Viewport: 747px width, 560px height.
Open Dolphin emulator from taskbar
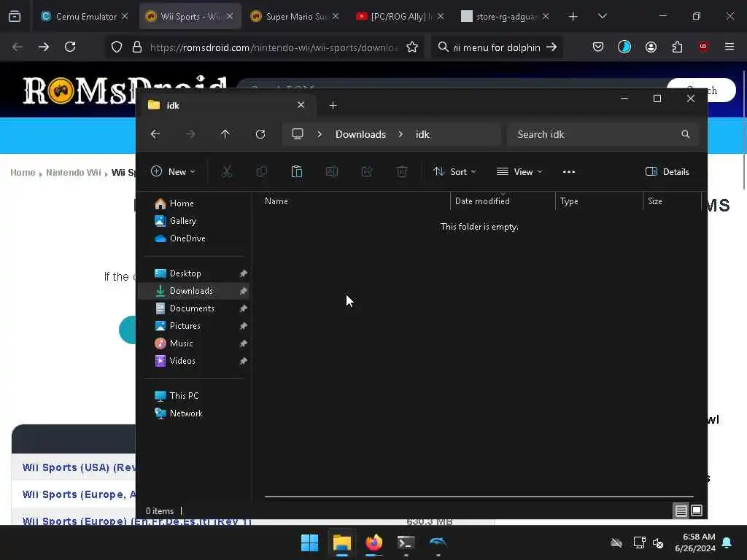point(438,542)
